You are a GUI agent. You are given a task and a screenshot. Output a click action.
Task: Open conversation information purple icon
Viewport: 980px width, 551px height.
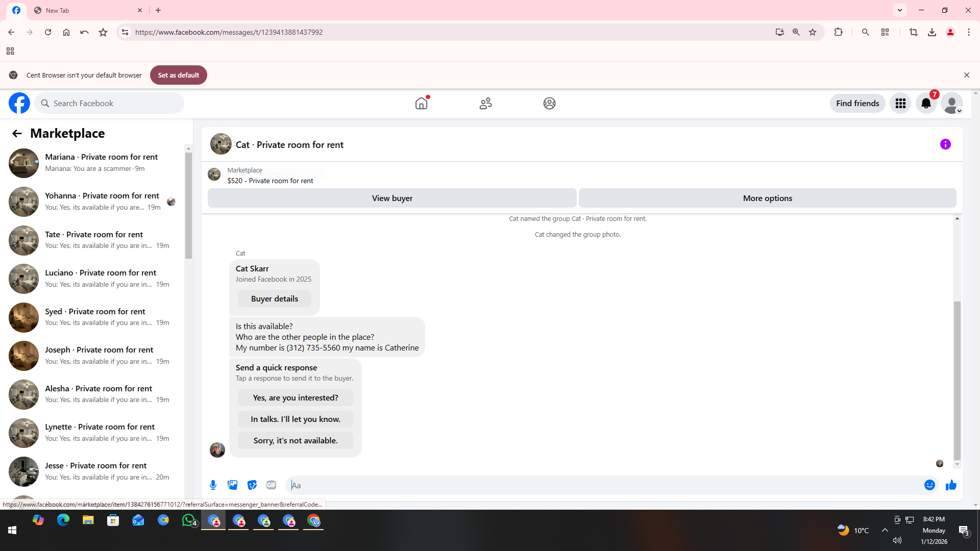tap(945, 144)
